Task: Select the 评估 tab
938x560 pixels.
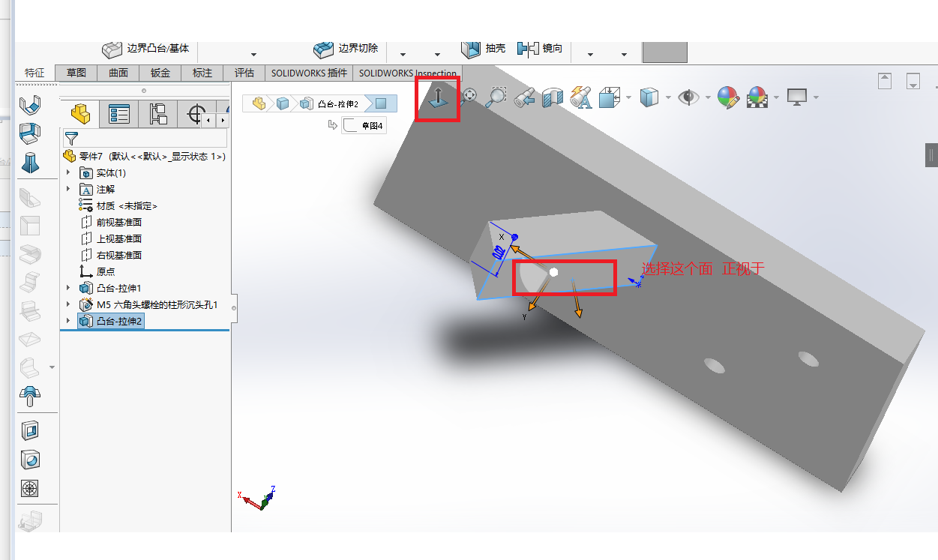Action: tap(244, 73)
